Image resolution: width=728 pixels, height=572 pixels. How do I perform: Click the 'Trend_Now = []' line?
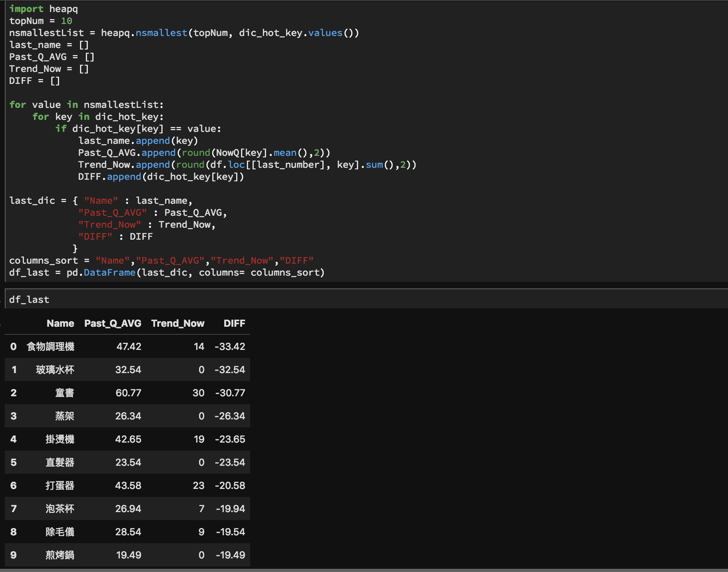[49, 69]
